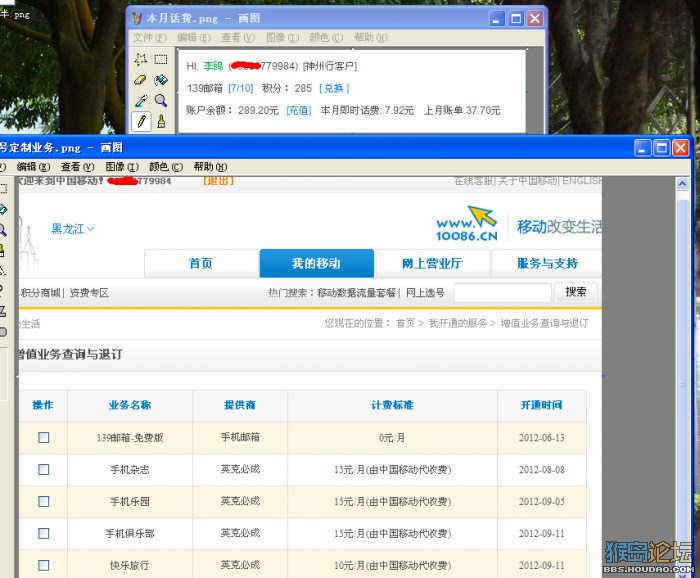This screenshot has height=578, width=700.
Task: Click the 2012-08-08 date cell
Action: click(x=542, y=470)
